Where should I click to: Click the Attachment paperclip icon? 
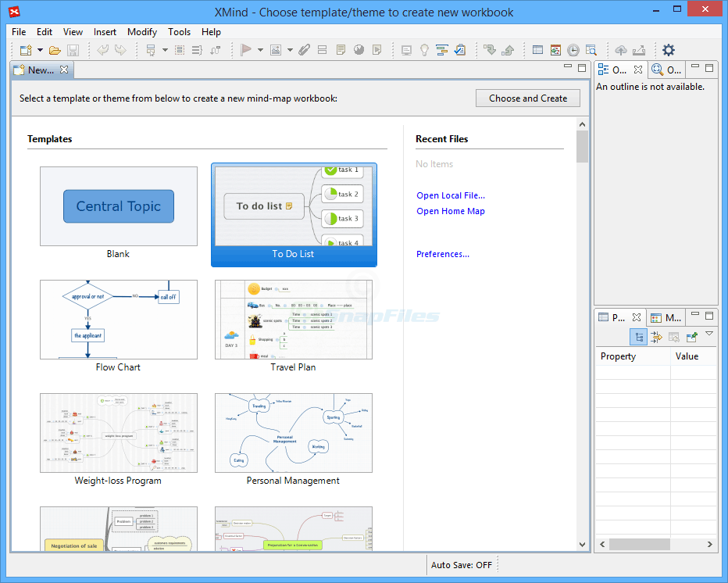304,50
